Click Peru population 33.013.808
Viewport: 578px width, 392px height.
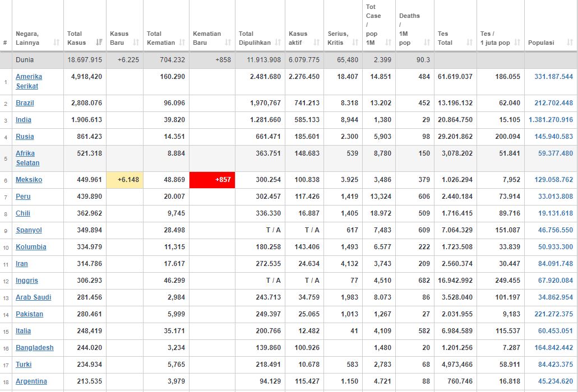(x=556, y=197)
